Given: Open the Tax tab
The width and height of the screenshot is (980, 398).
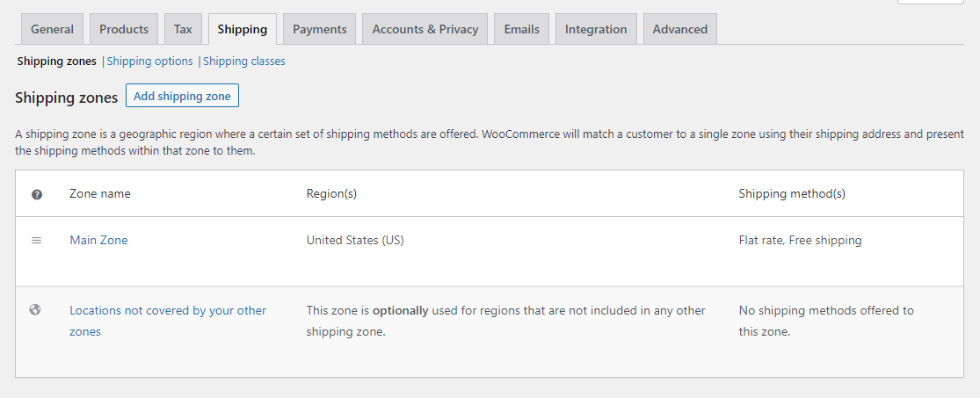Looking at the screenshot, I should pos(183,29).
